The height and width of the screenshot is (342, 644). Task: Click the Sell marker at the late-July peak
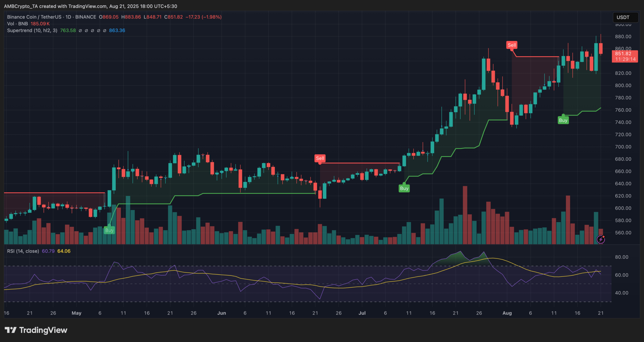512,45
